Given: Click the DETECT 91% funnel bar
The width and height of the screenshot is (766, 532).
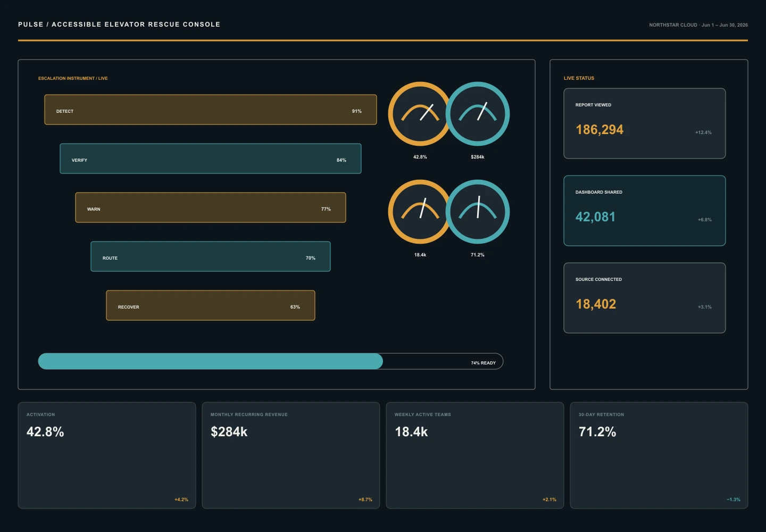Looking at the screenshot, I should (x=211, y=110).
